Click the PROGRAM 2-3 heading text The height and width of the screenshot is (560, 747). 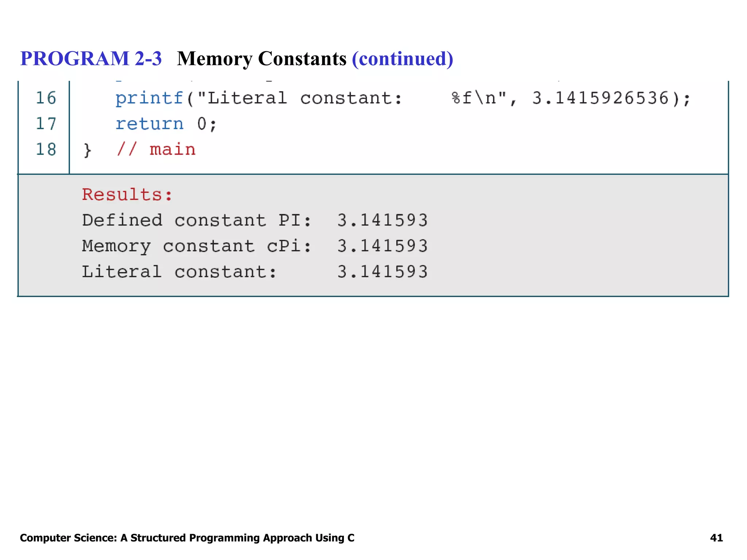(x=91, y=59)
